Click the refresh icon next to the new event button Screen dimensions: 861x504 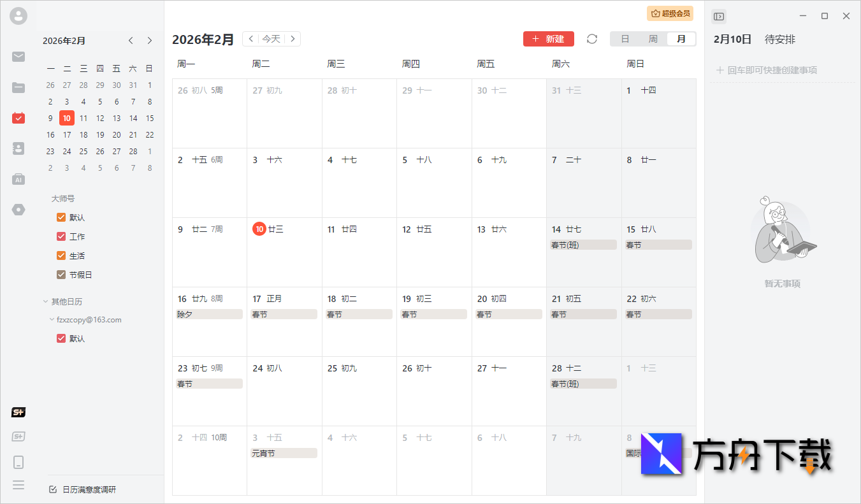[591, 39]
